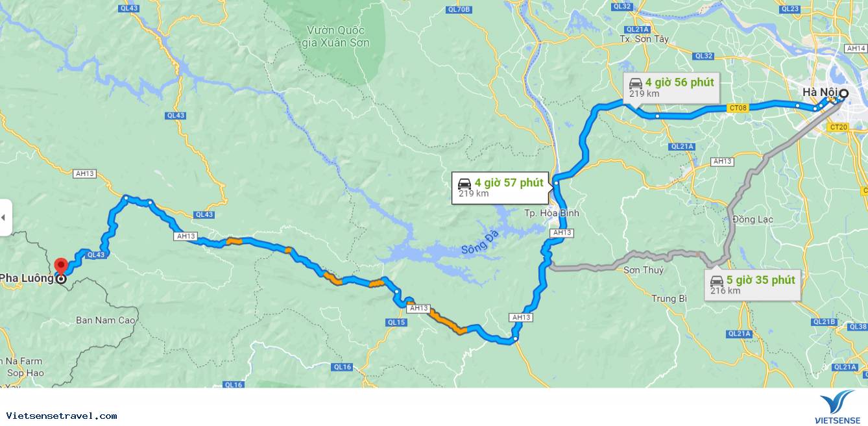Select the 4 giờ 56 phút route label
The width and height of the screenshot is (868, 426).
coord(671,88)
